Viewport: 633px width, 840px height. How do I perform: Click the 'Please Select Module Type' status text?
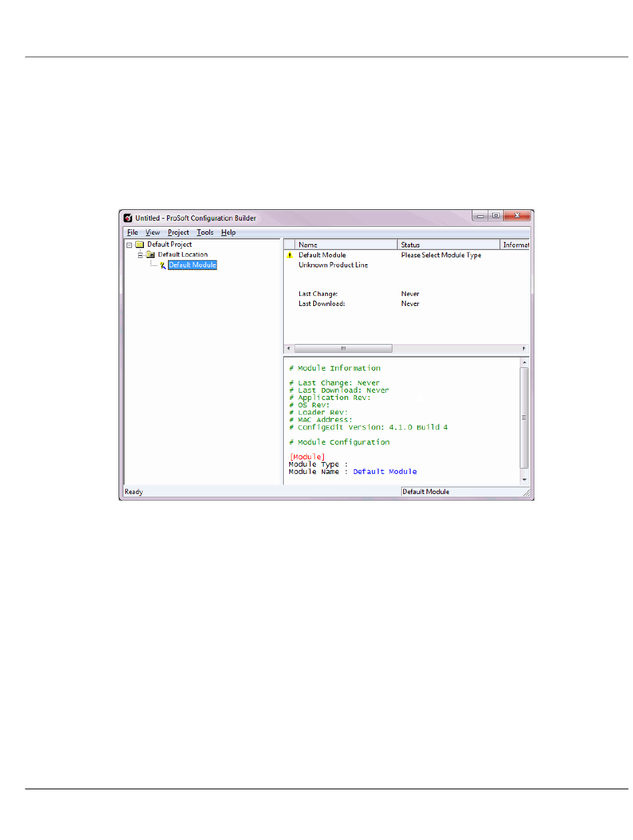coord(441,255)
